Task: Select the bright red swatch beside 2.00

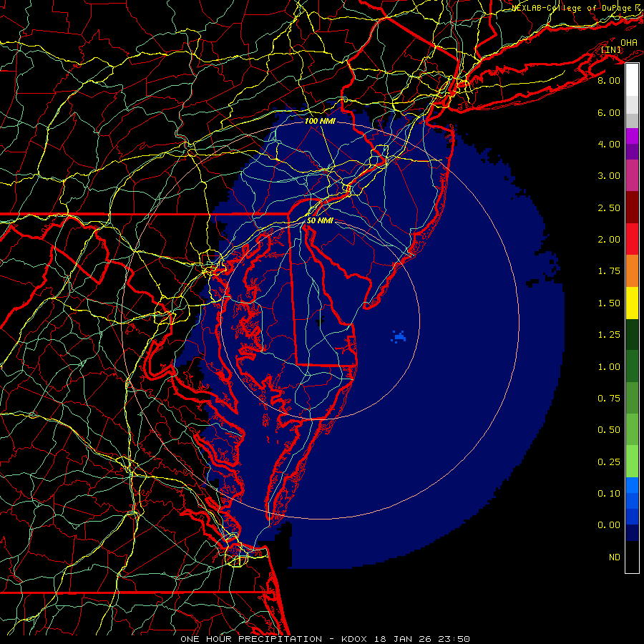Action: [x=632, y=239]
